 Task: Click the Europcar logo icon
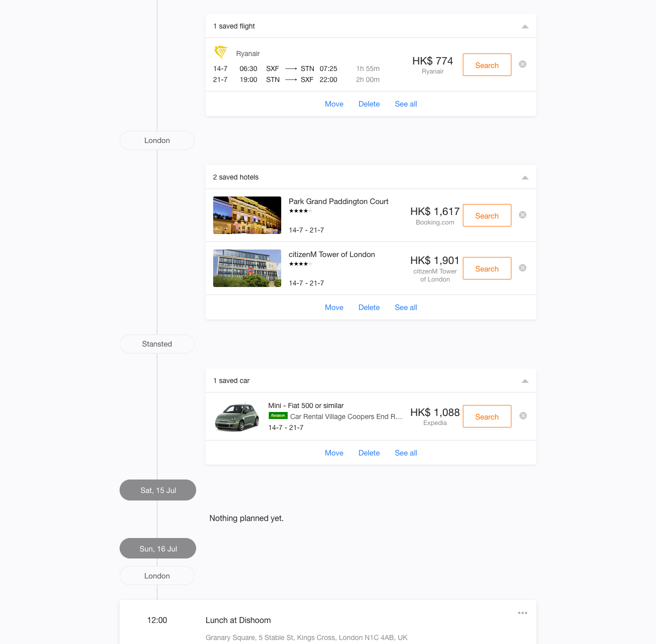click(x=278, y=415)
